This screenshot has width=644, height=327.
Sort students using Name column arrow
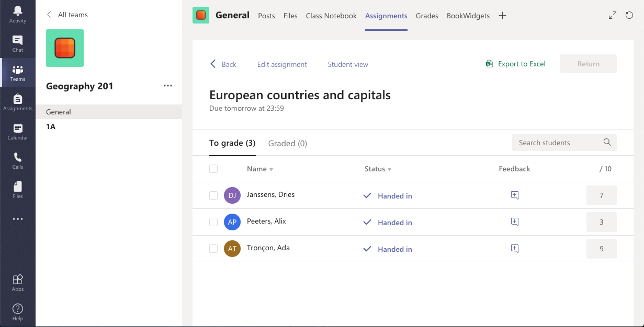click(x=271, y=169)
